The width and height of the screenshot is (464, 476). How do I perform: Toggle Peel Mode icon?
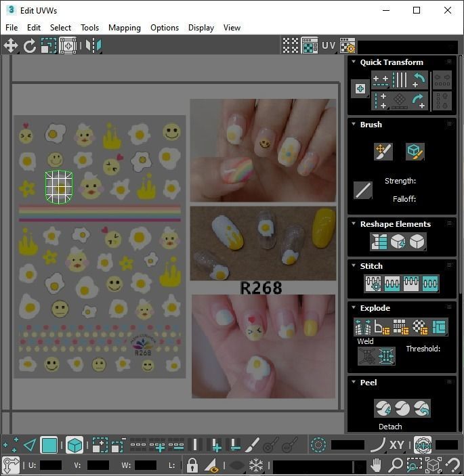coord(402,408)
